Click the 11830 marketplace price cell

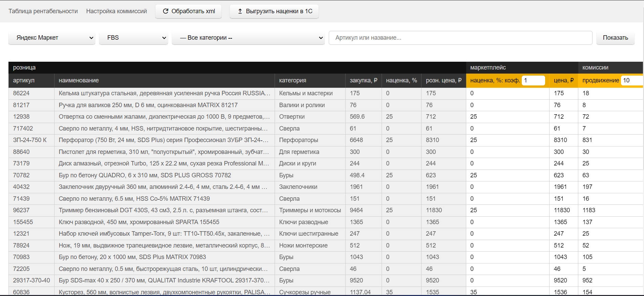point(563,210)
